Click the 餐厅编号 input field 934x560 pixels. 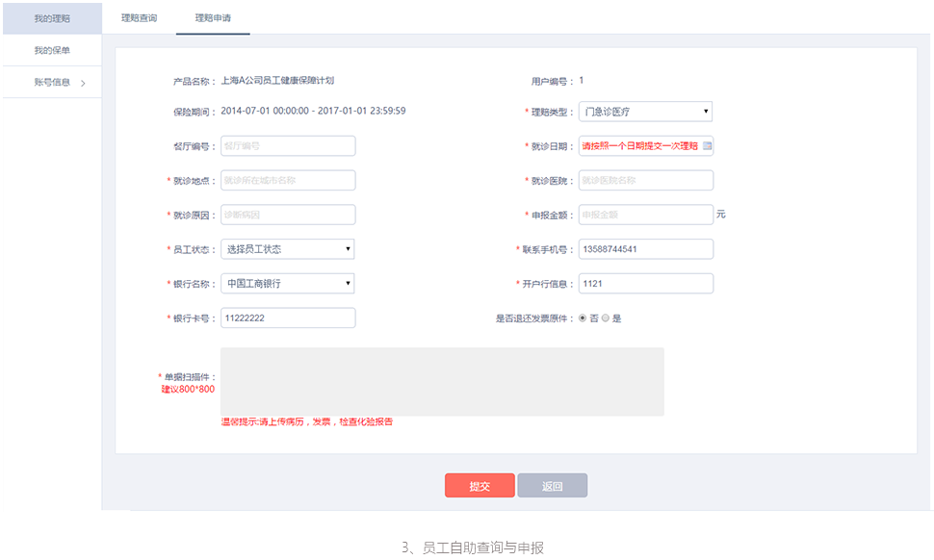tap(288, 146)
